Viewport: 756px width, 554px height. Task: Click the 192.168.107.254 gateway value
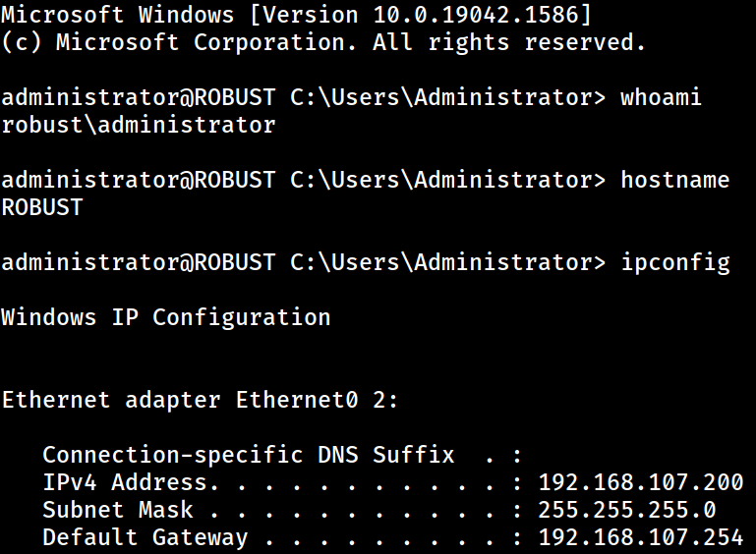click(x=641, y=537)
